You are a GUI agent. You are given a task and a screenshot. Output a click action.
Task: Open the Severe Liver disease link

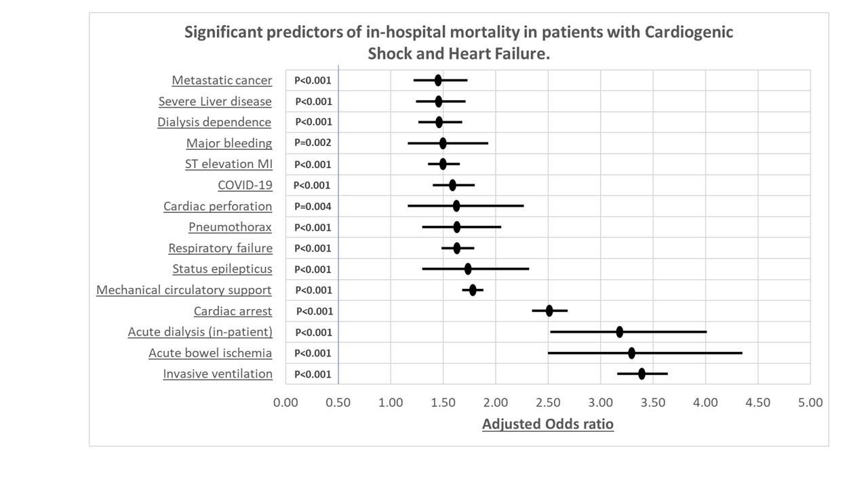[215, 102]
